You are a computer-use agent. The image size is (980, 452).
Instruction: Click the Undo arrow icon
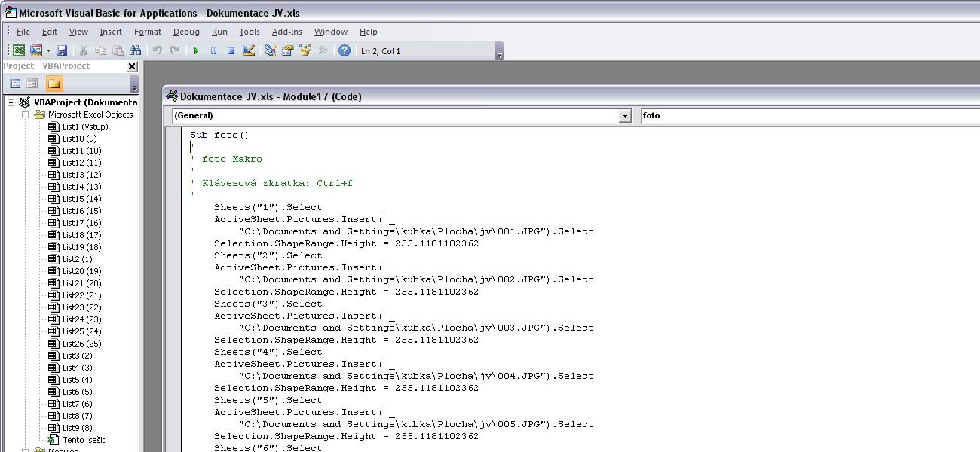coord(157,50)
